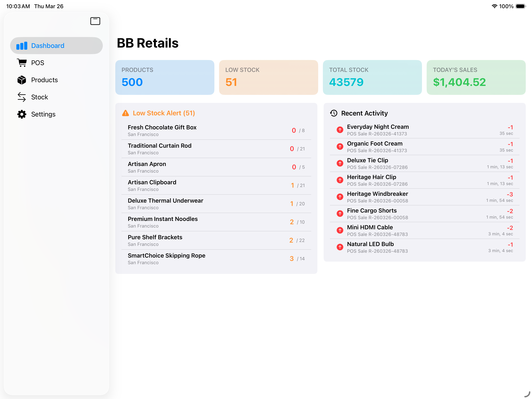Viewport: 532px width, 399px height.
Task: Click Everyday Night Cream activity name
Action: click(378, 127)
